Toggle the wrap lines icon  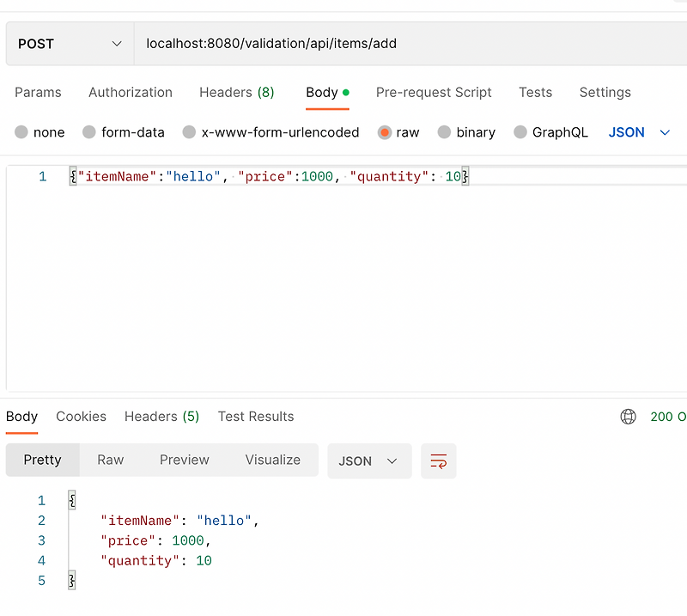[439, 460]
